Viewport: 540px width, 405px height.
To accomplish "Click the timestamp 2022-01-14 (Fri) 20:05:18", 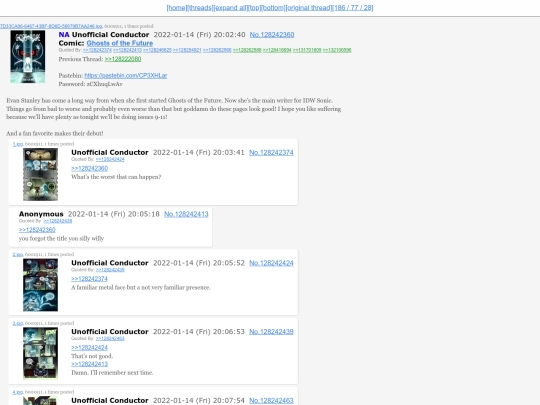I will pos(114,214).
